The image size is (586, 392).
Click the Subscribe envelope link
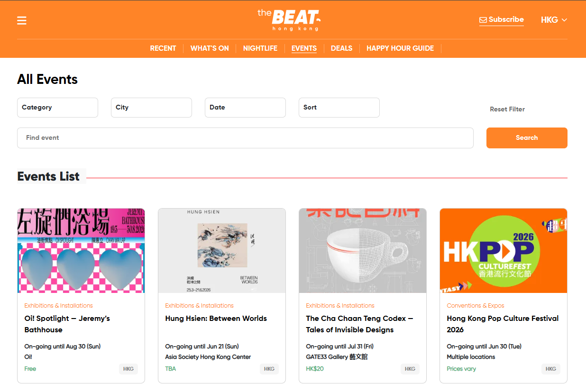[x=502, y=19]
